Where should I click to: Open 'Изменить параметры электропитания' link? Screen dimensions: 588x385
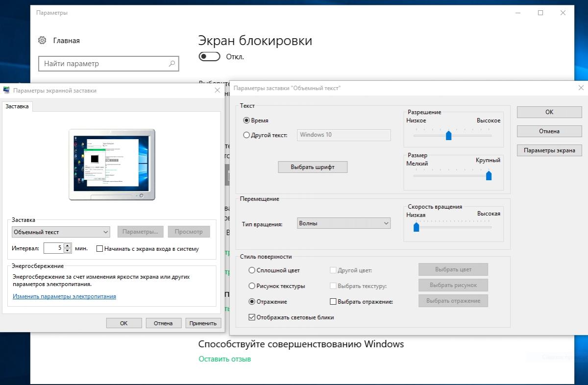click(64, 296)
